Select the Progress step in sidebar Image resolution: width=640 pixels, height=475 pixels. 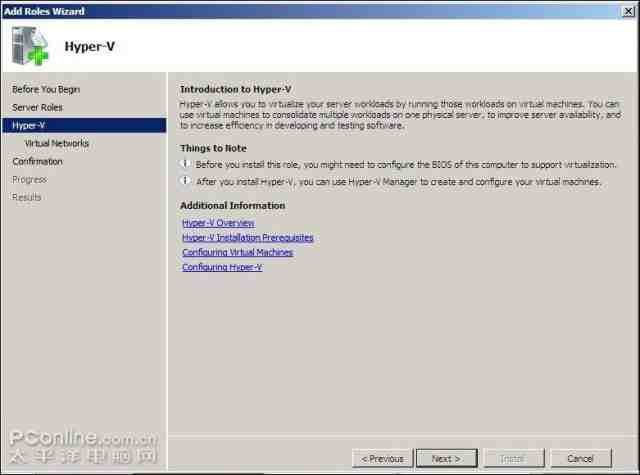click(x=29, y=179)
